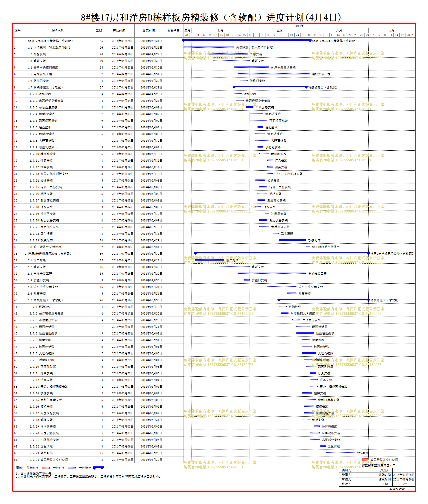Image resolution: width=428 pixels, height=504 pixels.
Task: Click the 结束时间 column header in the table
Action: [149, 31]
